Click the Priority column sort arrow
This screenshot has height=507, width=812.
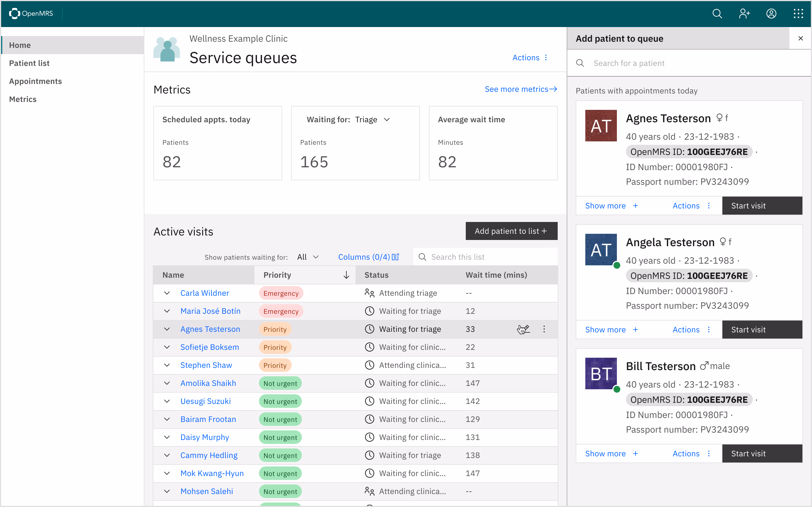pos(346,275)
